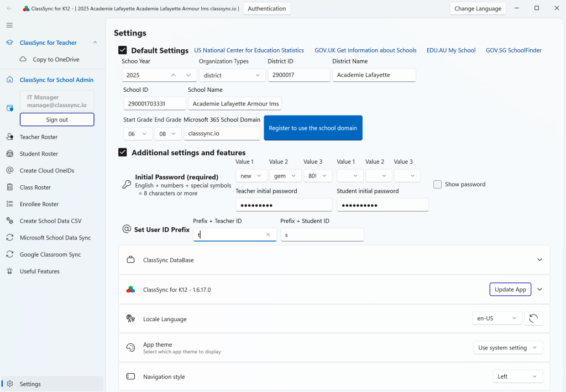Click the Useful Features lightbulb icon
The height and width of the screenshot is (392, 566).
tap(10, 271)
